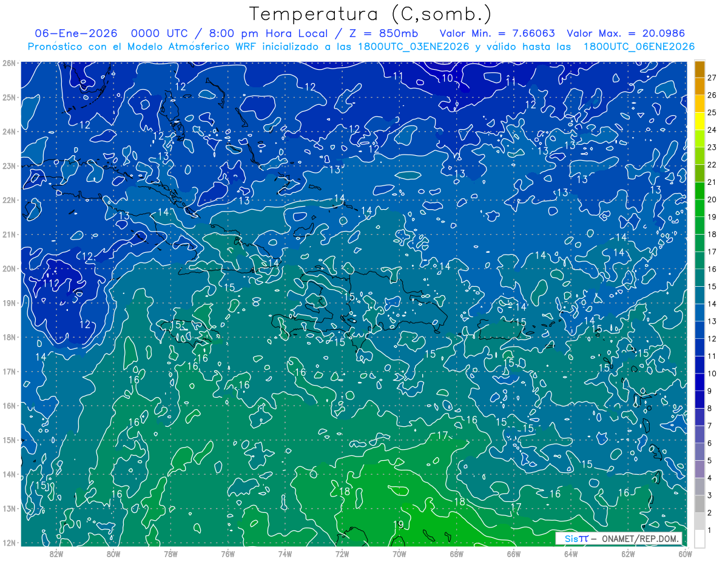This screenshot has height=562, width=728.
Task: Click the latitude axis label "18N"
Action: pyautogui.click(x=8, y=337)
